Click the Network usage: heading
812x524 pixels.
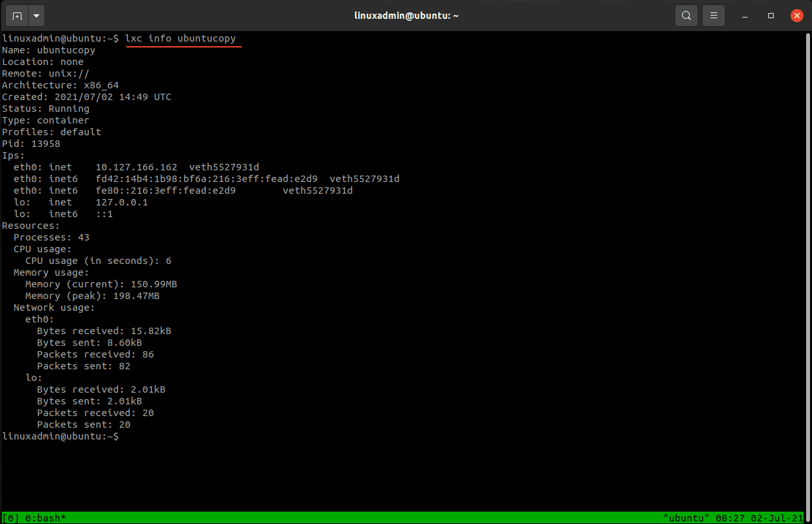click(55, 308)
